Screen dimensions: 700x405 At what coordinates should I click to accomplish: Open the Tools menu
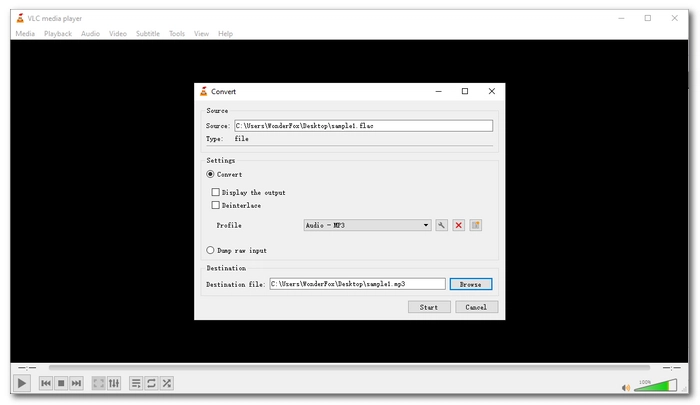pos(177,33)
